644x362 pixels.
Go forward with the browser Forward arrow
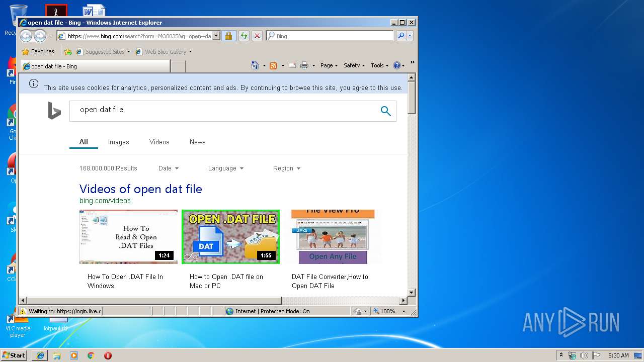40,36
